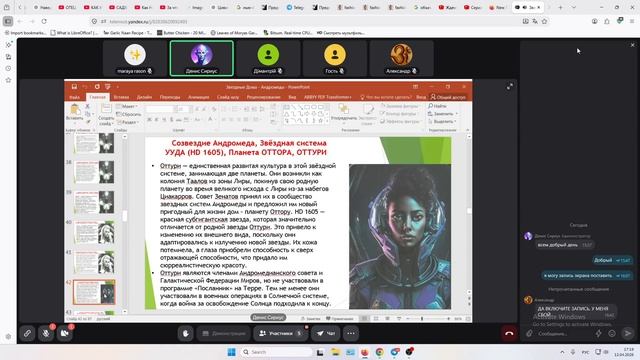This screenshot has height=360, width=640.
Task: Select the Гость participant tile
Action: (335, 58)
